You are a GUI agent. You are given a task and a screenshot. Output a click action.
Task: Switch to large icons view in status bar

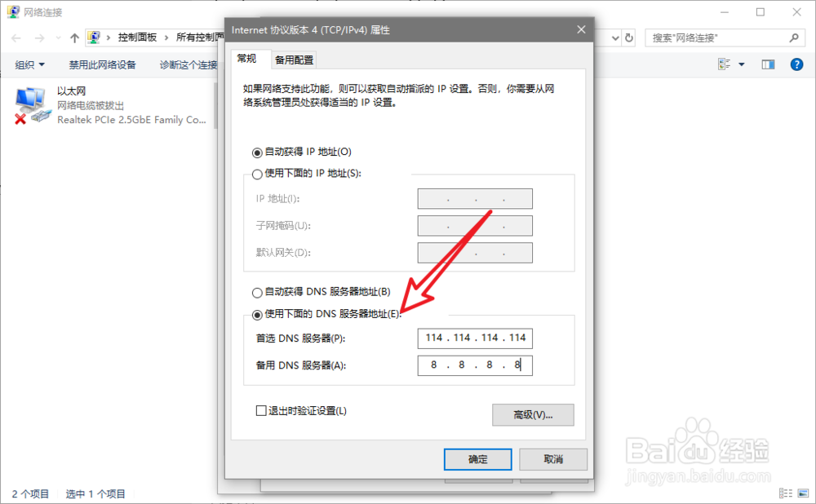click(x=804, y=493)
